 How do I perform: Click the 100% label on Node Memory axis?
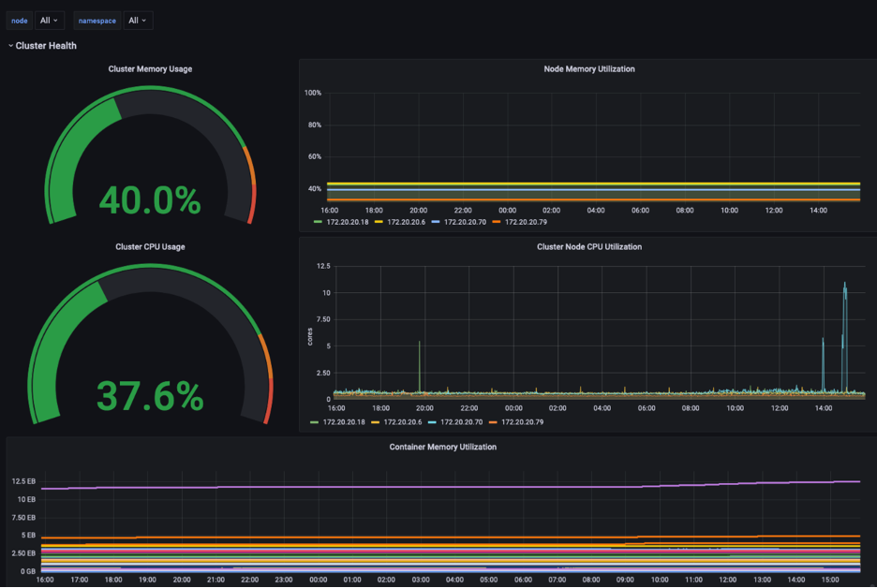tap(313, 93)
